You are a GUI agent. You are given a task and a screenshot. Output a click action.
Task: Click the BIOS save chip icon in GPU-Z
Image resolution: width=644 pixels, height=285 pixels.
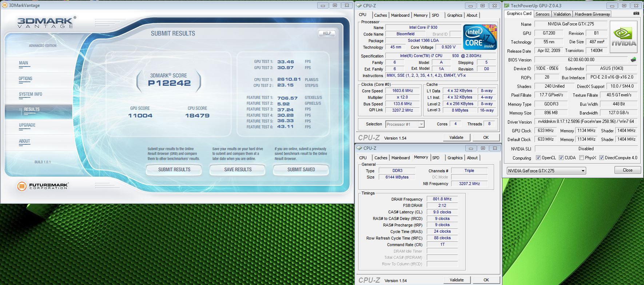coord(633,60)
